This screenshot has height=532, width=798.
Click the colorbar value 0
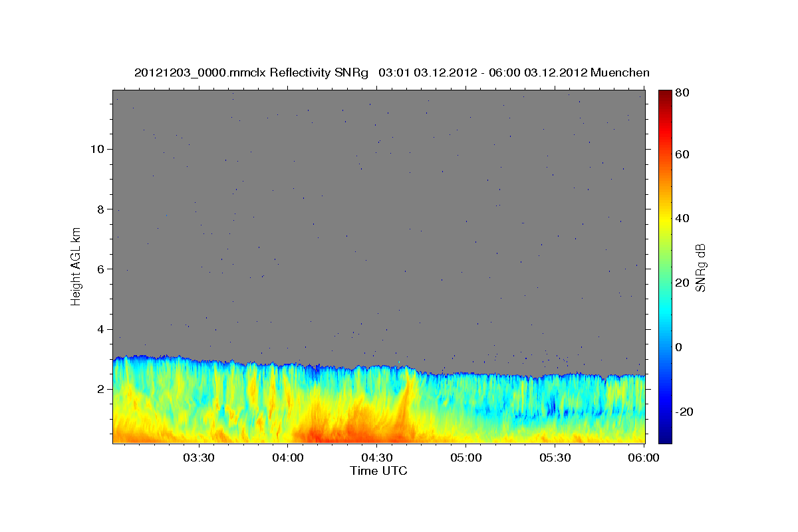tap(680, 347)
